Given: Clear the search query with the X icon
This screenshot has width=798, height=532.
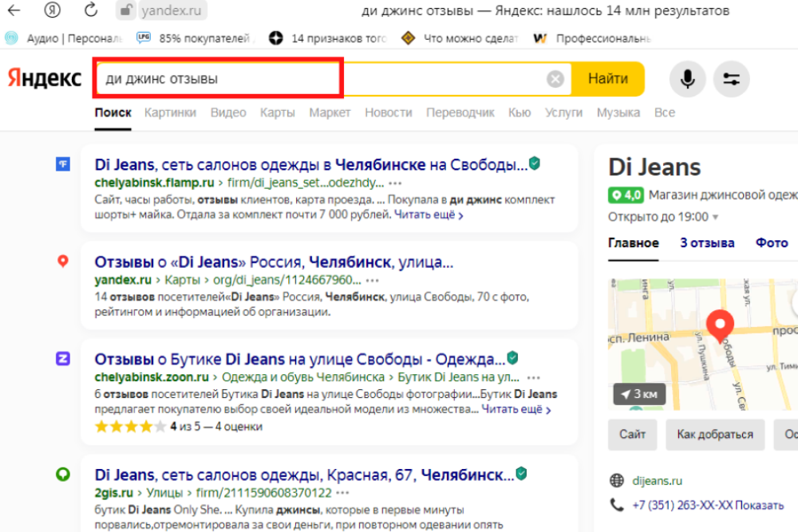Looking at the screenshot, I should [x=555, y=77].
